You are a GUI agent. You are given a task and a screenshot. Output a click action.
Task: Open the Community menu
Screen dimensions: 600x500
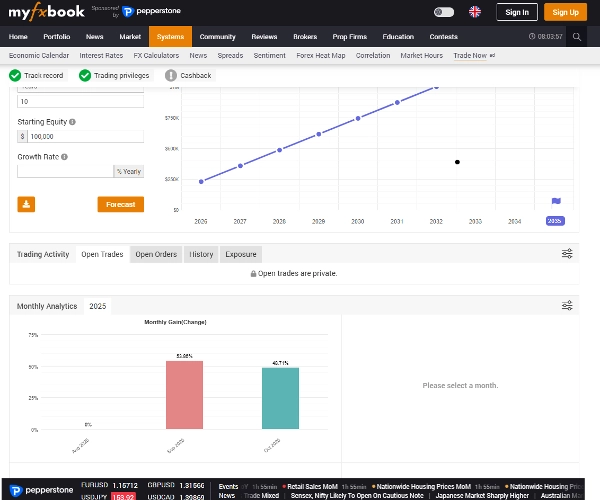(217, 37)
